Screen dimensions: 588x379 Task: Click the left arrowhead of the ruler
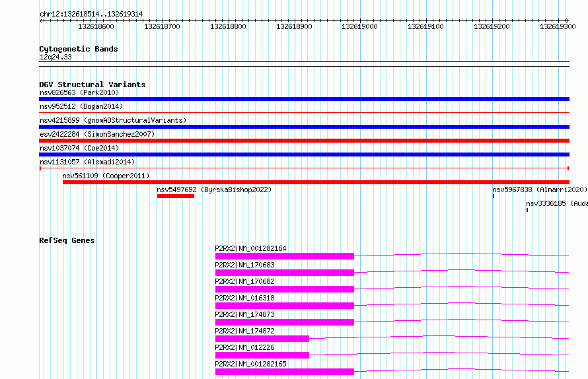coord(41,21)
